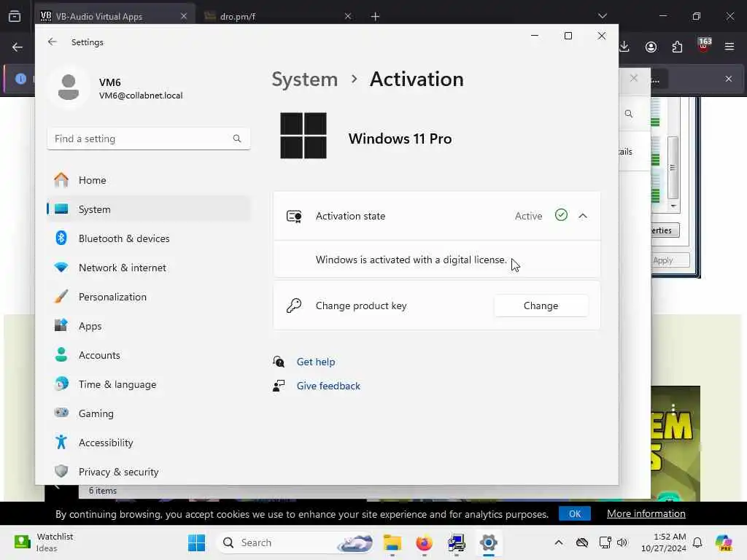Open Gaming settings
Screen dimensions: 747x560
[x=149, y=413]
